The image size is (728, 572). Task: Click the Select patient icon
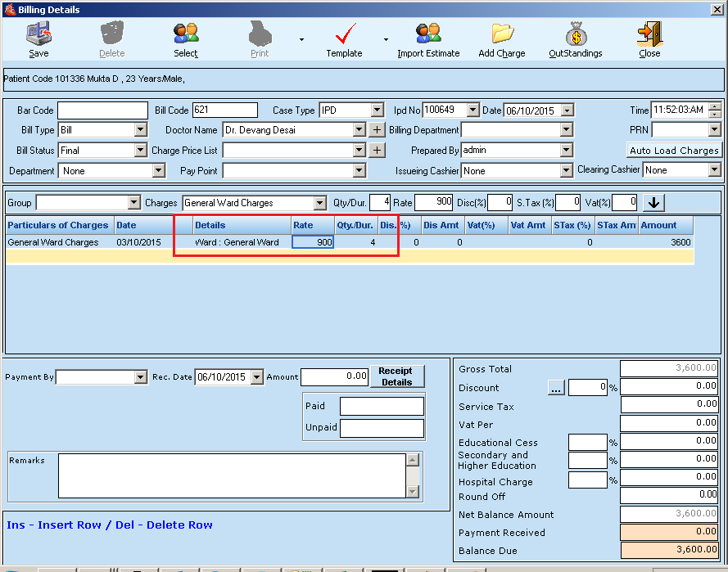[186, 34]
